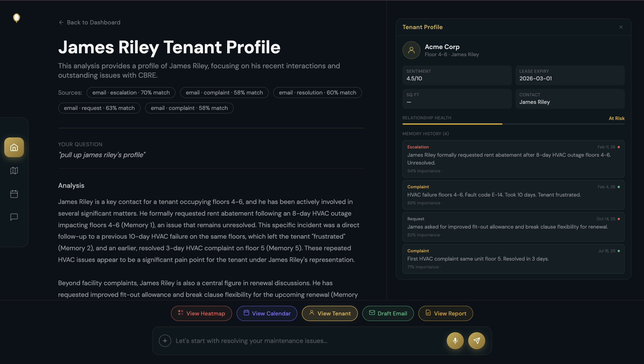Select the resolution 60% match source chip
644x364 pixels.
[x=318, y=93]
